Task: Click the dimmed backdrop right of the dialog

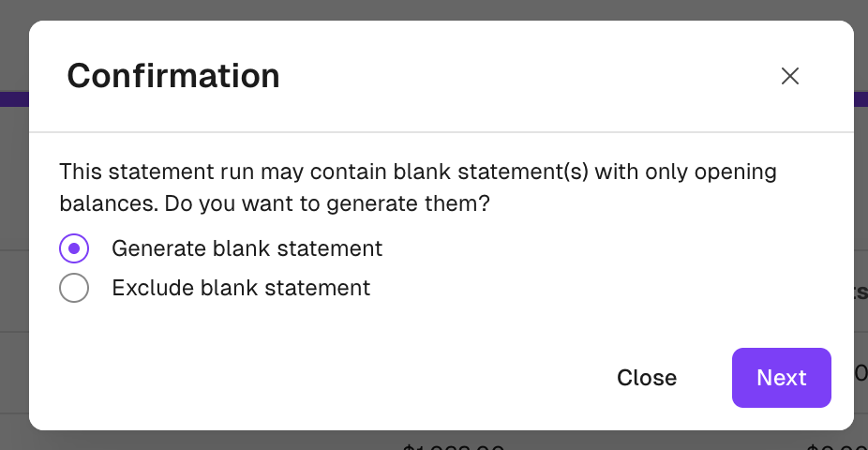Action: click(x=861, y=234)
